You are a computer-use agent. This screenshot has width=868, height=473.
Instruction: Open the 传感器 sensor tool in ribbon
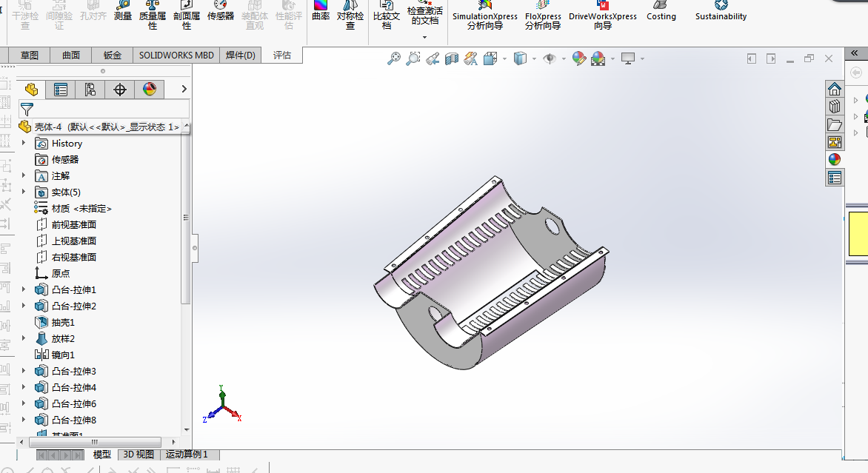click(220, 11)
